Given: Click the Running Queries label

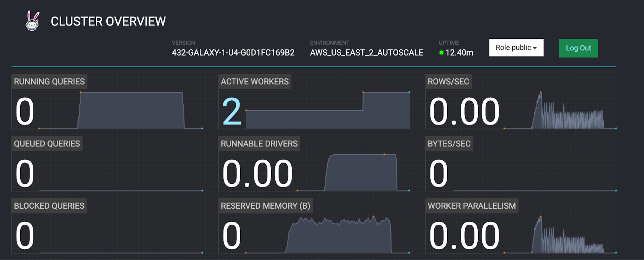Looking at the screenshot, I should click(49, 81).
